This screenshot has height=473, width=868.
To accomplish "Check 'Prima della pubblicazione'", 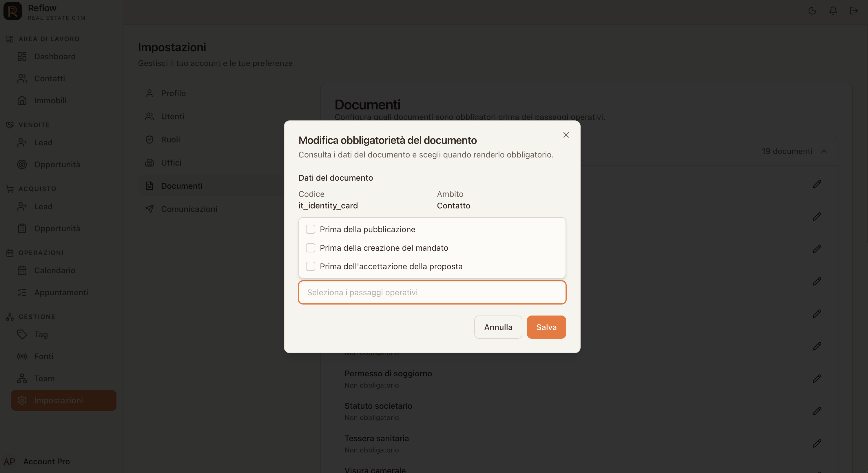I will tap(310, 229).
